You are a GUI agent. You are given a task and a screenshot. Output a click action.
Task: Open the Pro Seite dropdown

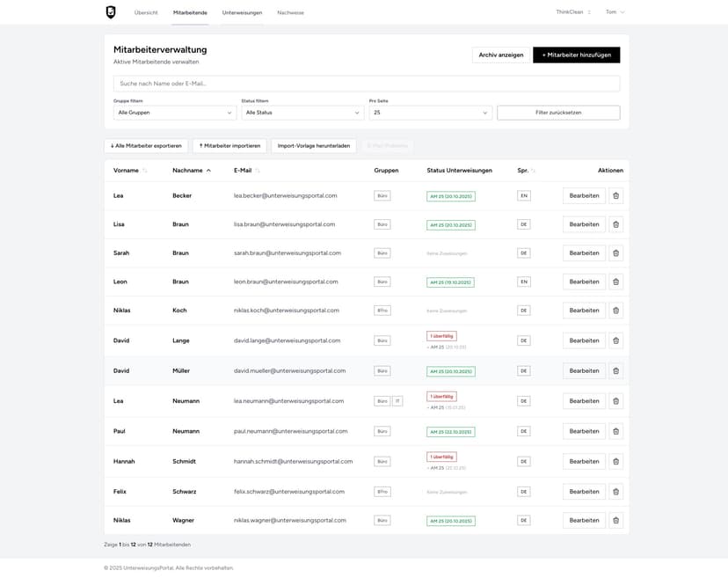(x=430, y=113)
